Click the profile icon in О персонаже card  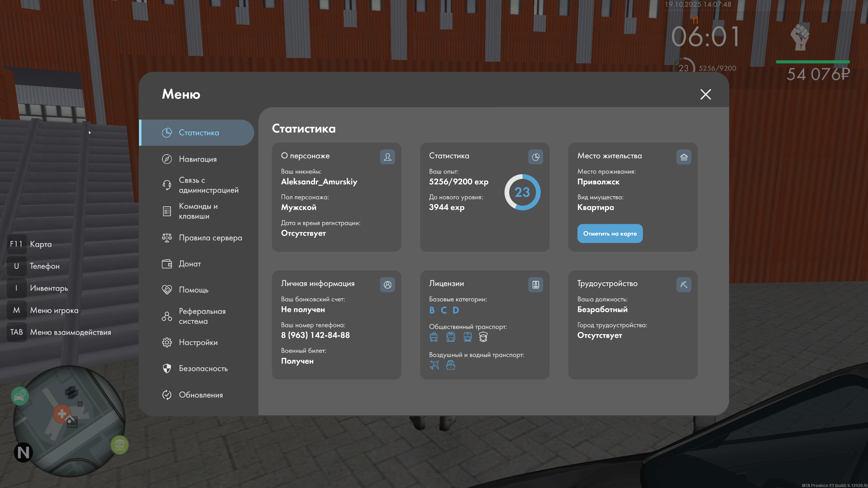point(387,157)
